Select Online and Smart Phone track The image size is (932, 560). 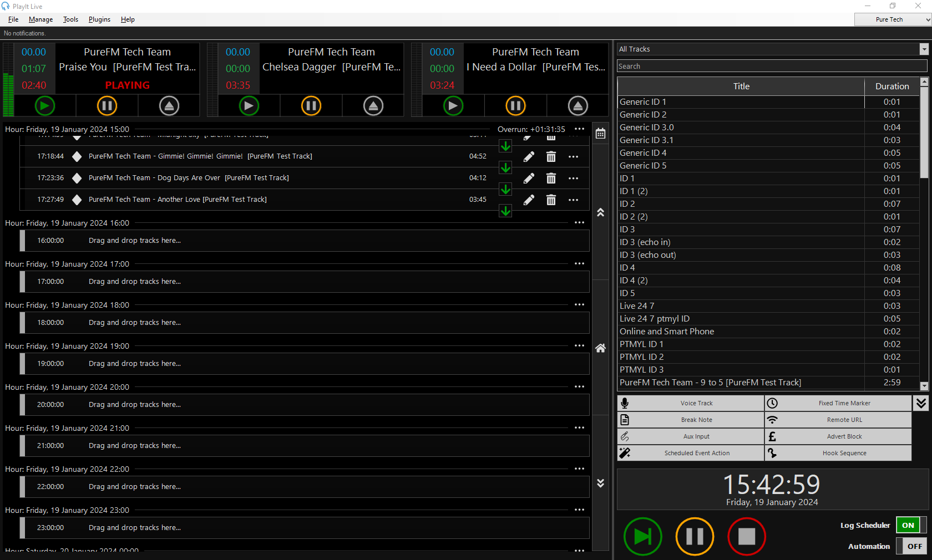[768, 332]
